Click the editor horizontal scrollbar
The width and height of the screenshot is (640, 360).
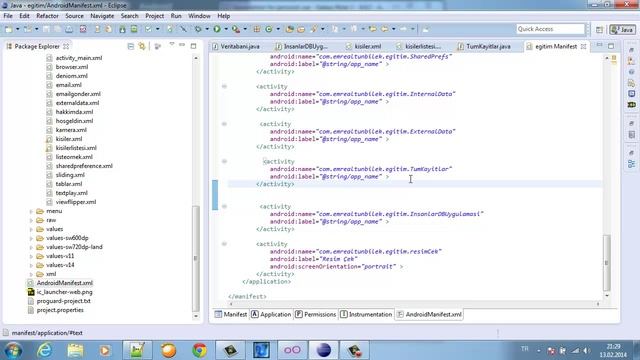[x=414, y=304]
